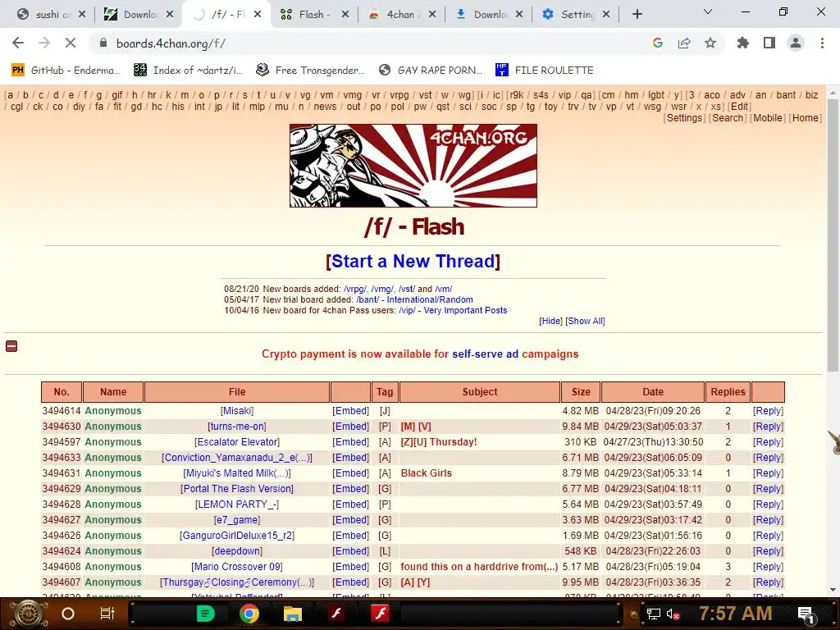Open /bant/ - International/Random link
840x630 pixels.
click(414, 299)
